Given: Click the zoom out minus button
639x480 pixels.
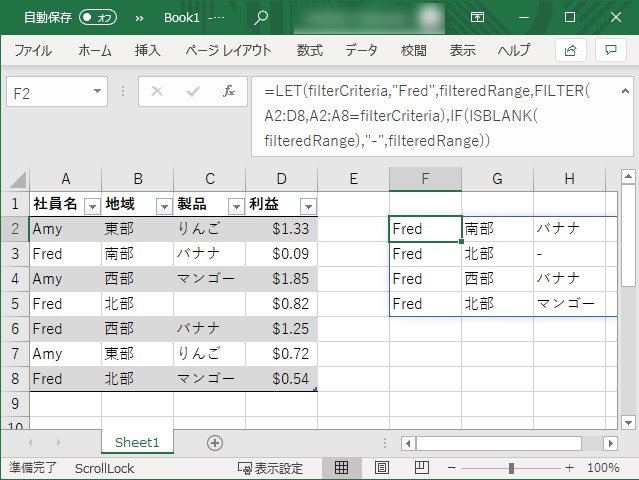Looking at the screenshot, I should (x=451, y=468).
